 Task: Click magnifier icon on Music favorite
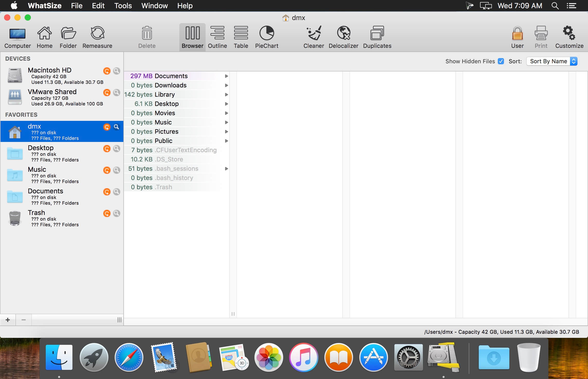click(x=117, y=170)
